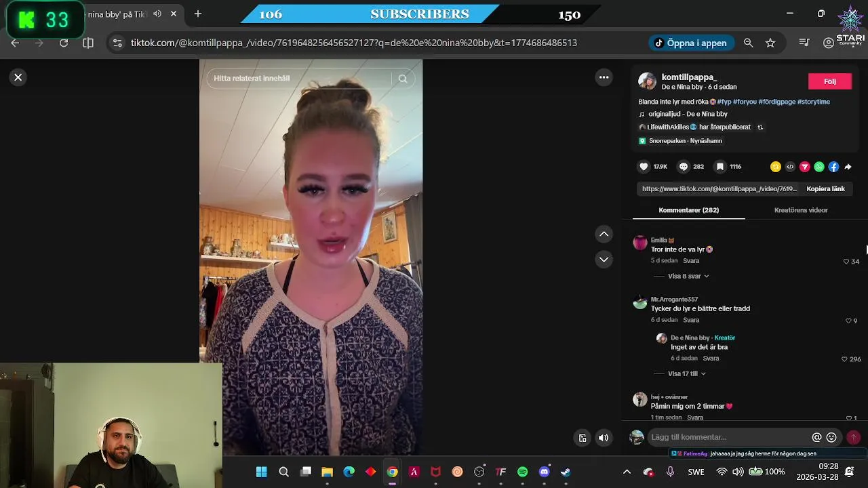
Task: Save video with bookmark icon
Action: pos(720,167)
